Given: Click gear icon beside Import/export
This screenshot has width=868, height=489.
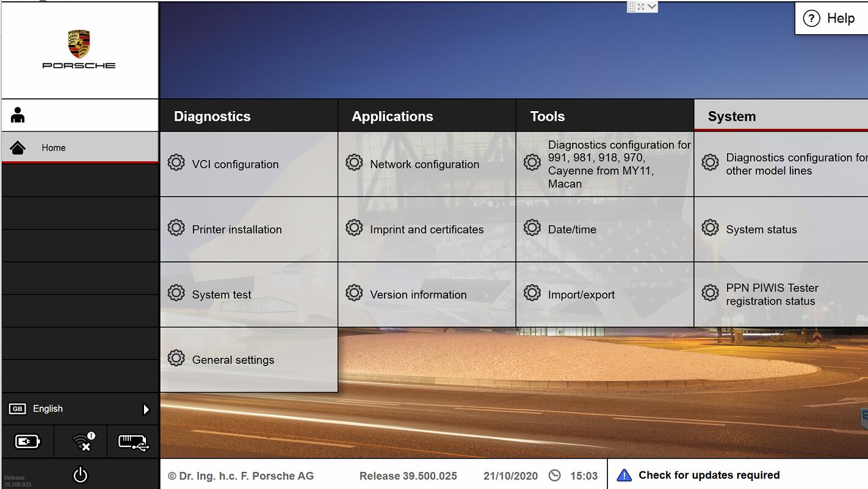Looking at the screenshot, I should [532, 293].
